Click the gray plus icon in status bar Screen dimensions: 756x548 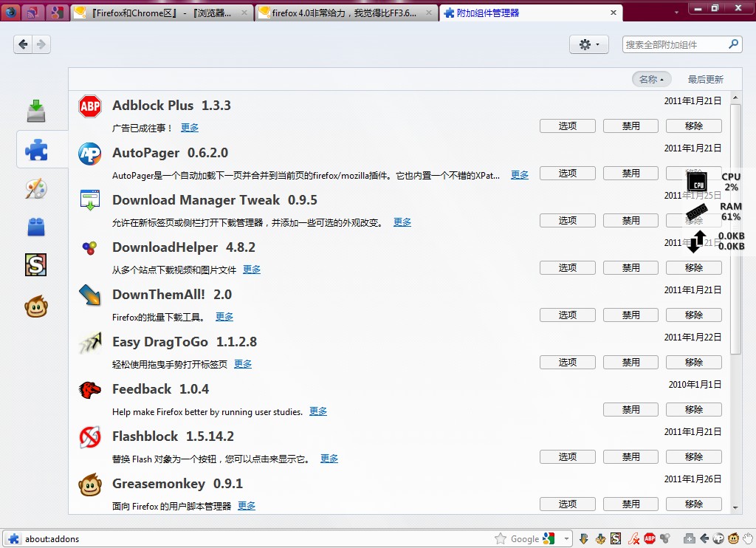[689, 538]
